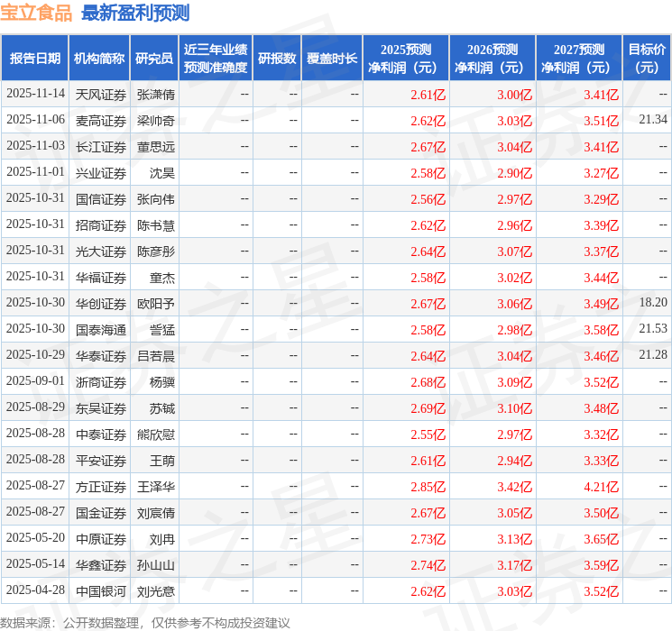Image resolution: width=672 pixels, height=631 pixels.
Task: Select the 麦高证券 institution cell
Action: pyautogui.click(x=101, y=121)
